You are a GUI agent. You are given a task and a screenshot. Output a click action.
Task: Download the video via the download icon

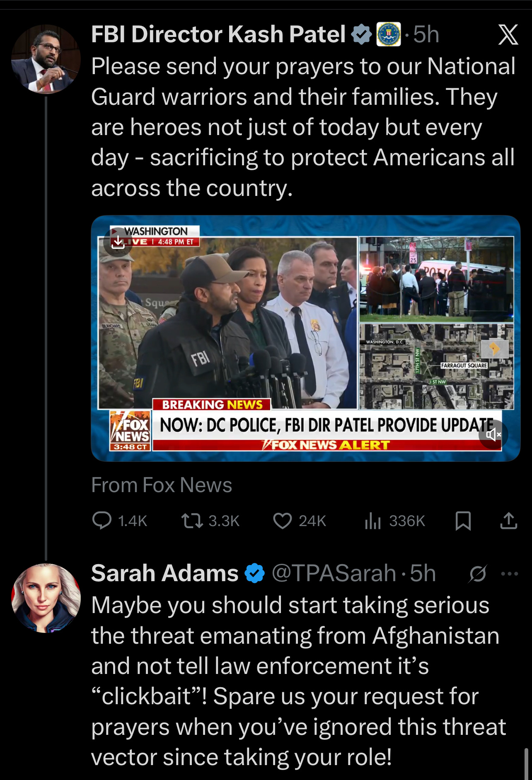coord(118,242)
